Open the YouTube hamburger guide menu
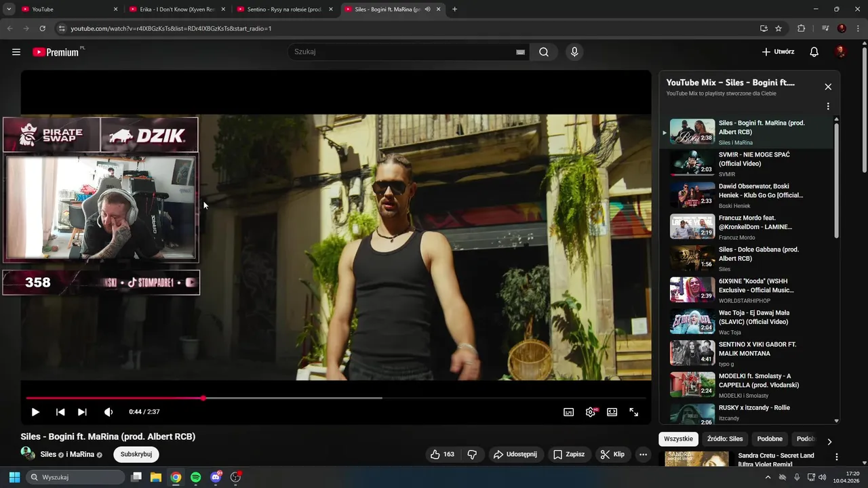This screenshot has width=868, height=488. pos(16,52)
